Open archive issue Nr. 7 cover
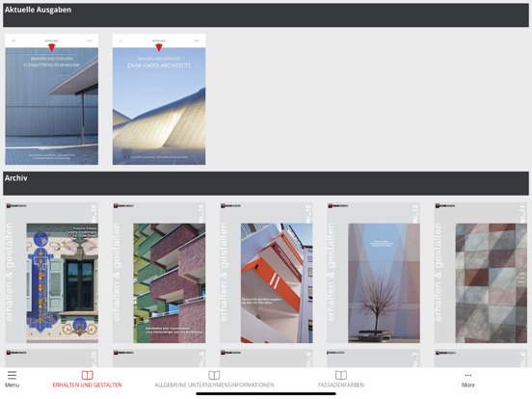532x399 pixels. [x=373, y=358]
